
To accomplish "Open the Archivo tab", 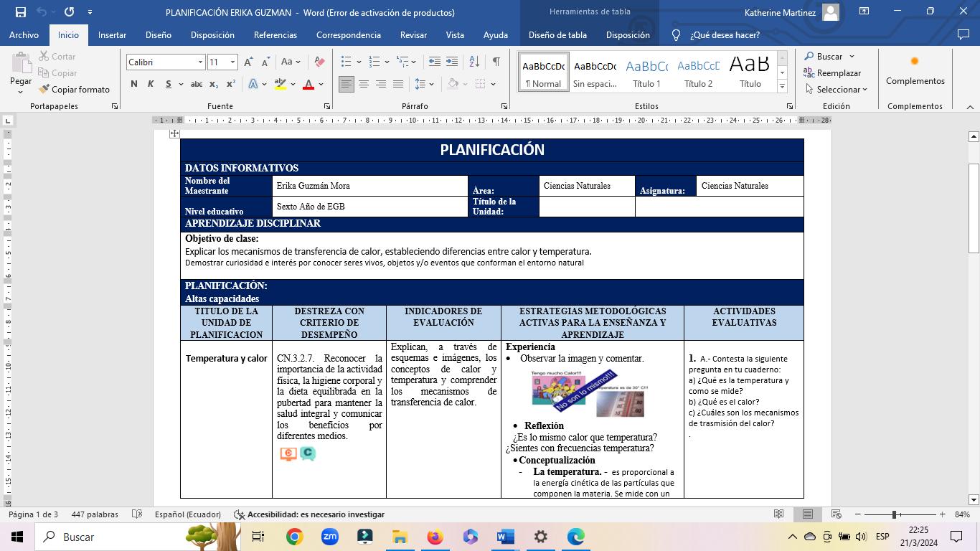I will (x=24, y=35).
